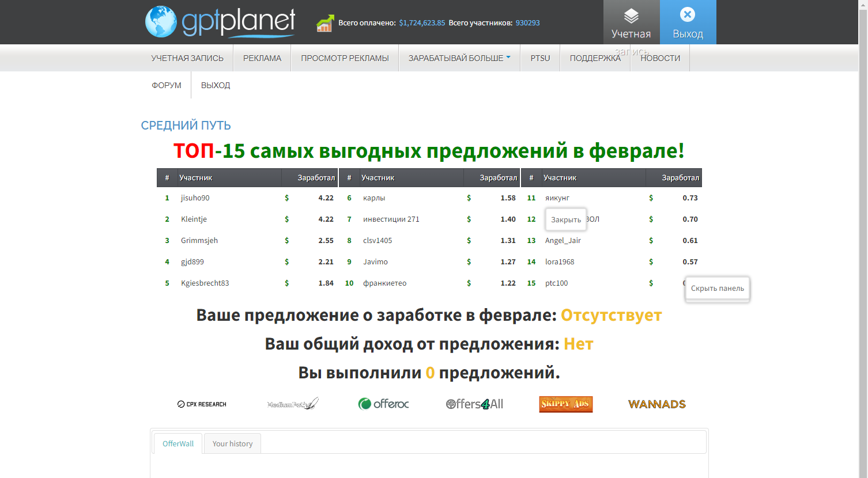Open the ПОДДЕРЖКА menu item
The height and width of the screenshot is (478, 868).
(595, 58)
